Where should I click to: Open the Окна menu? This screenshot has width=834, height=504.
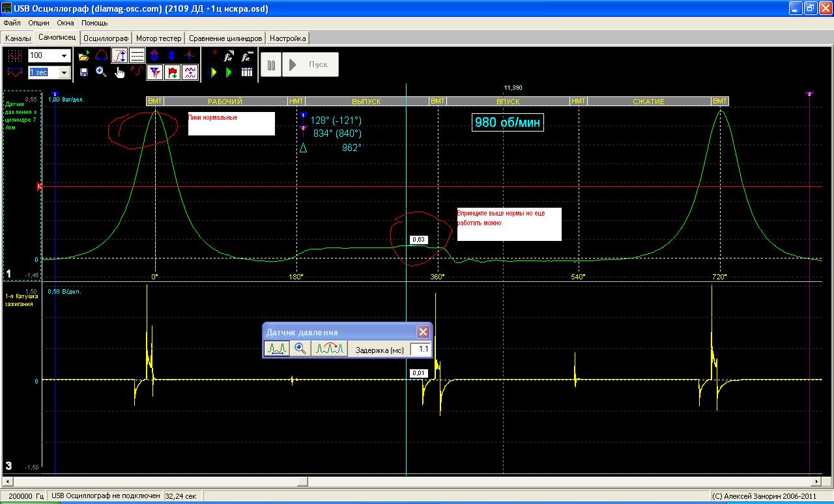(66, 23)
